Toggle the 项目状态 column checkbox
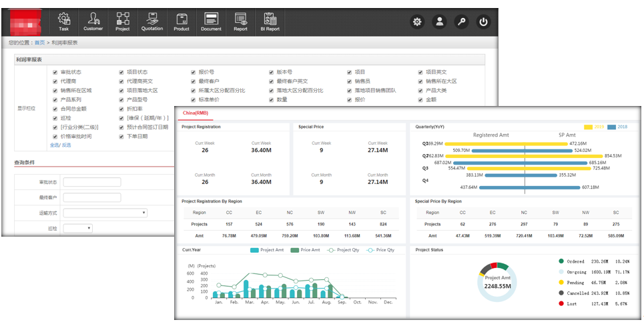Viewport: 644px width, 322px height. point(121,72)
